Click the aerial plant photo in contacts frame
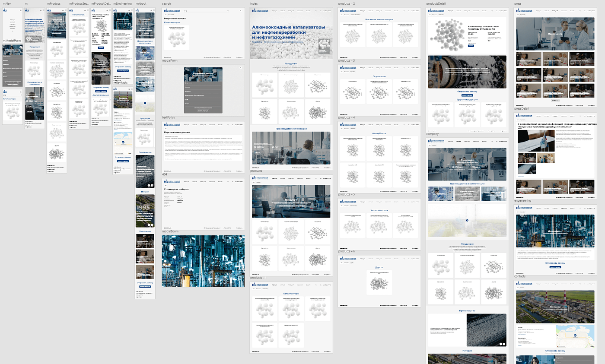This screenshot has width=605, height=364. pos(555,307)
